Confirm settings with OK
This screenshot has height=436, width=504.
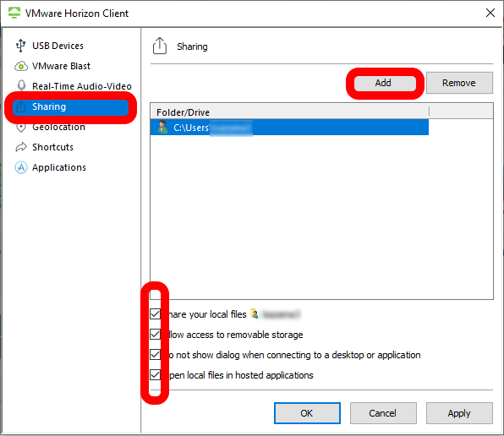(307, 413)
